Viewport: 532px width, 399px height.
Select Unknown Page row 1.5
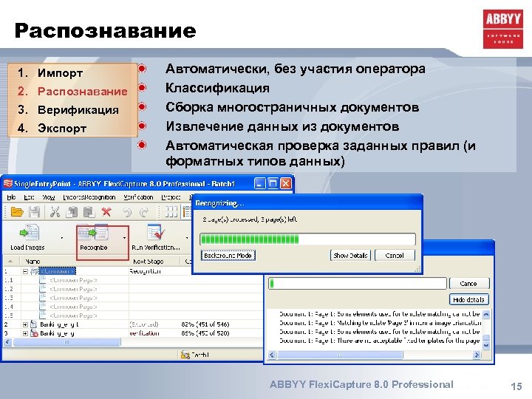(73, 316)
